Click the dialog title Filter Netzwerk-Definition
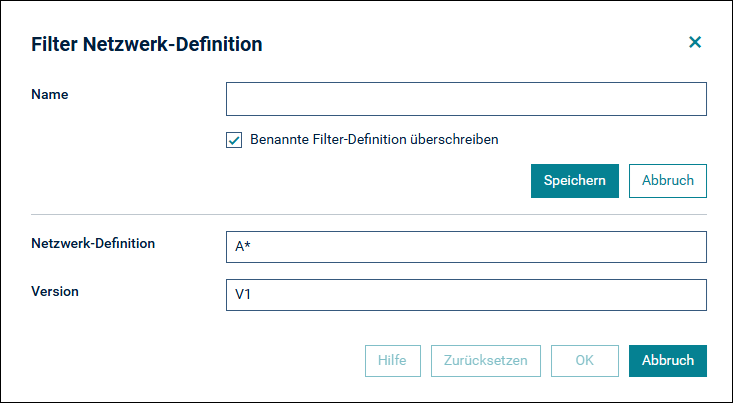The image size is (734, 406). [147, 44]
